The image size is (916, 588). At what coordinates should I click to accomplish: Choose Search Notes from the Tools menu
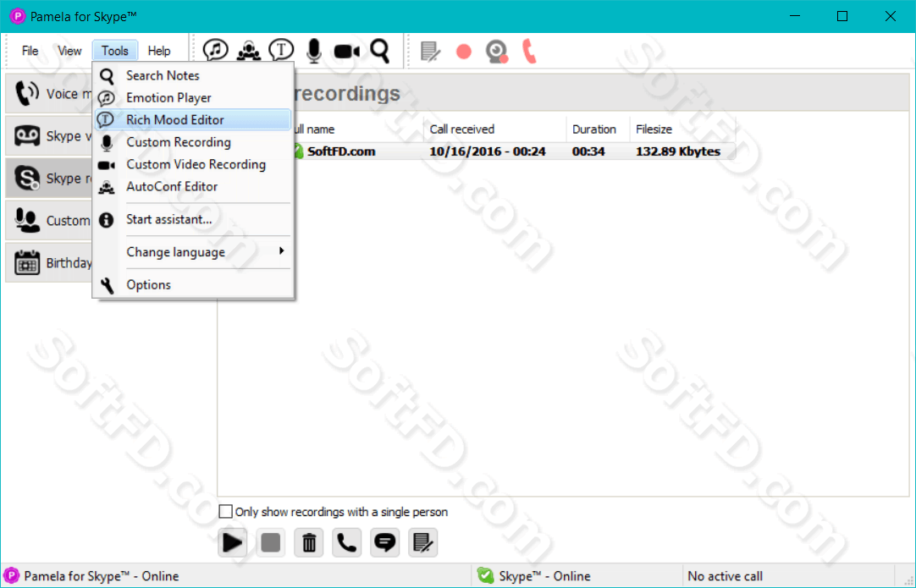(193, 75)
